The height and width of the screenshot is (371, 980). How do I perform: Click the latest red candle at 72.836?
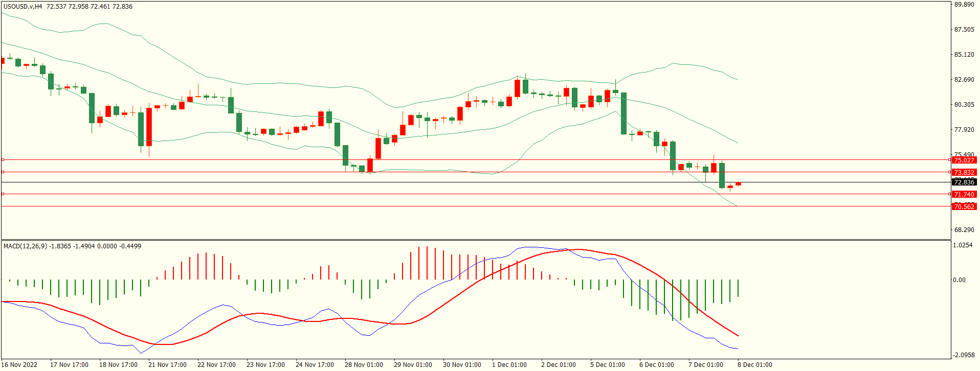pyautogui.click(x=738, y=184)
